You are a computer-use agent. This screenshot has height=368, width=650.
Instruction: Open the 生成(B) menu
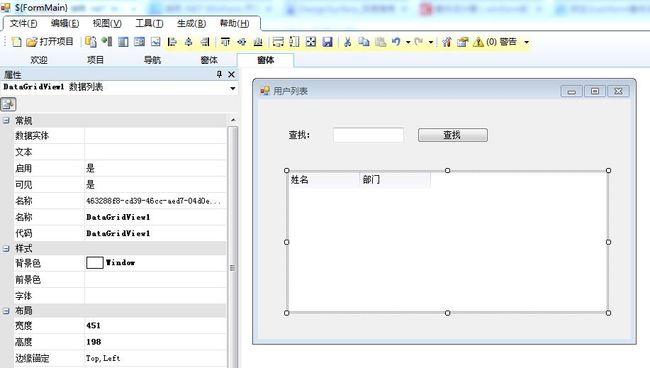(x=192, y=24)
